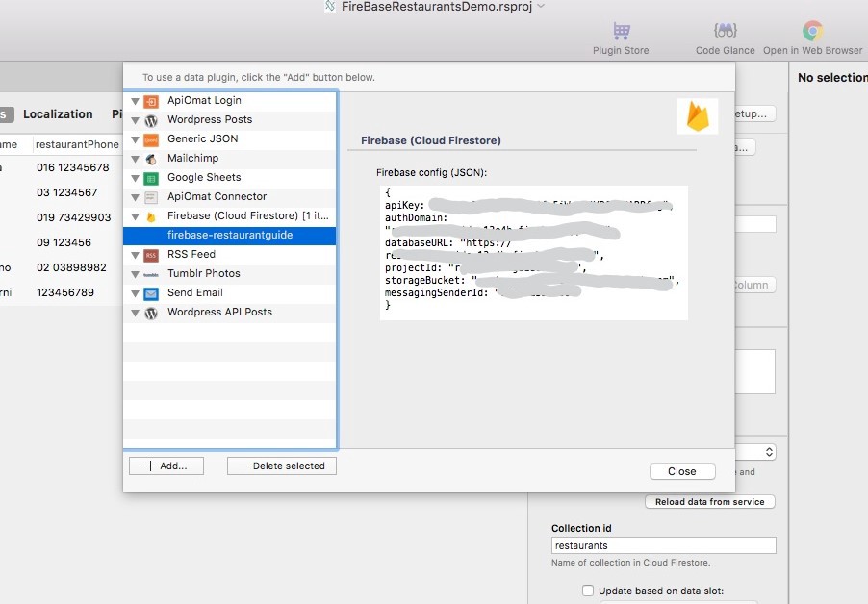Select the Generic JSON row
868x604 pixels.
(x=230, y=138)
